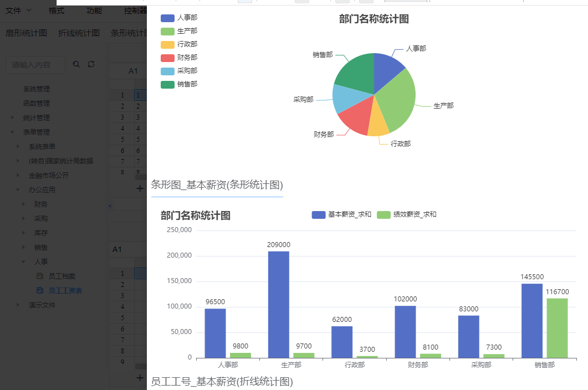Click the 员工档案 form file icon
Image resolution: width=588 pixels, height=390 pixels.
[40, 276]
